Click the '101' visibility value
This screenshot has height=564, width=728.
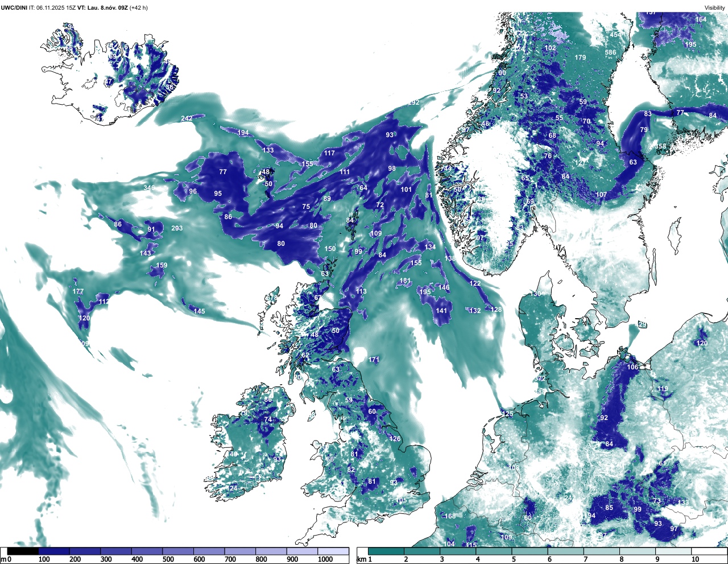pos(406,190)
